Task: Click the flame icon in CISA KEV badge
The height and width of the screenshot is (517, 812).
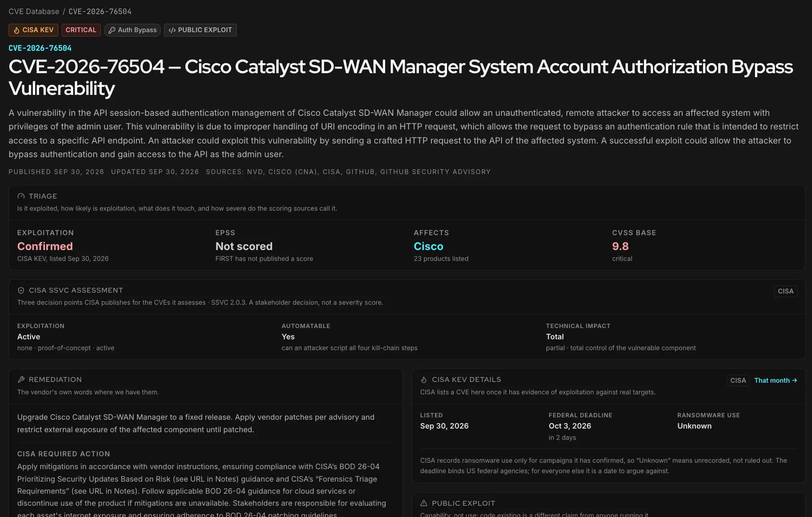Action: click(x=16, y=30)
